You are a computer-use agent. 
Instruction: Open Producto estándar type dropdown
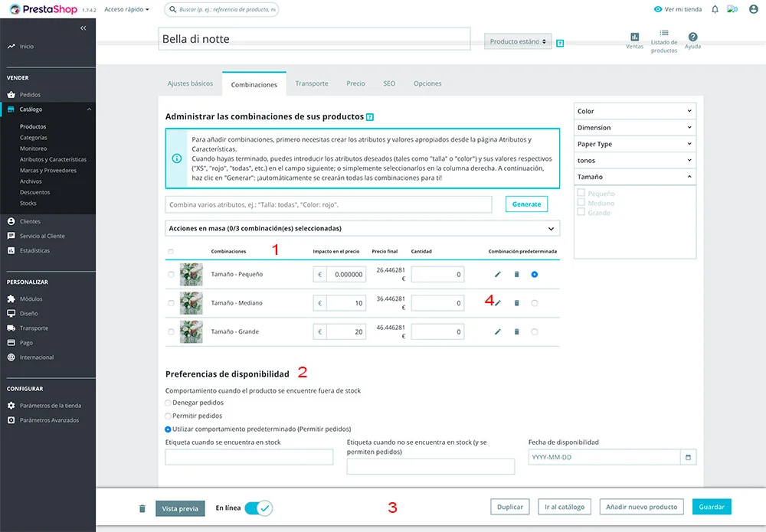point(518,41)
